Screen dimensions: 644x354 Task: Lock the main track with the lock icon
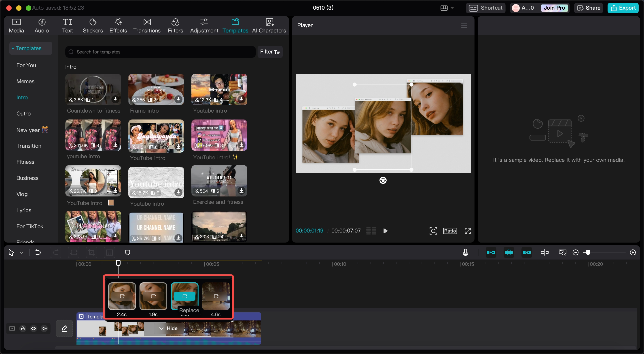[23, 328]
